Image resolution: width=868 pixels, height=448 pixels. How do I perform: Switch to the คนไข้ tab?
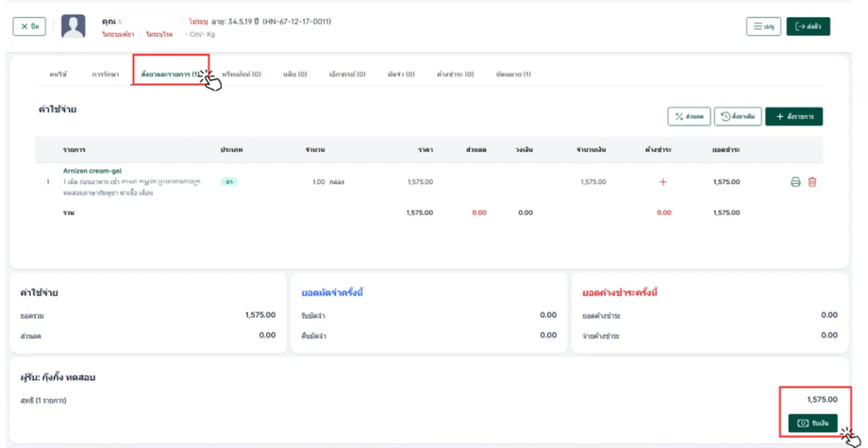coord(58,75)
